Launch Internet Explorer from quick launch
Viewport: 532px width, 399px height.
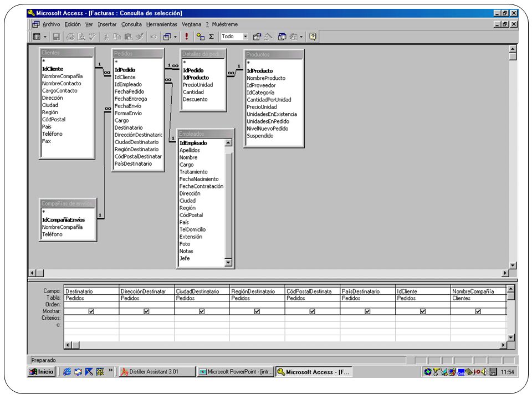coord(67,372)
